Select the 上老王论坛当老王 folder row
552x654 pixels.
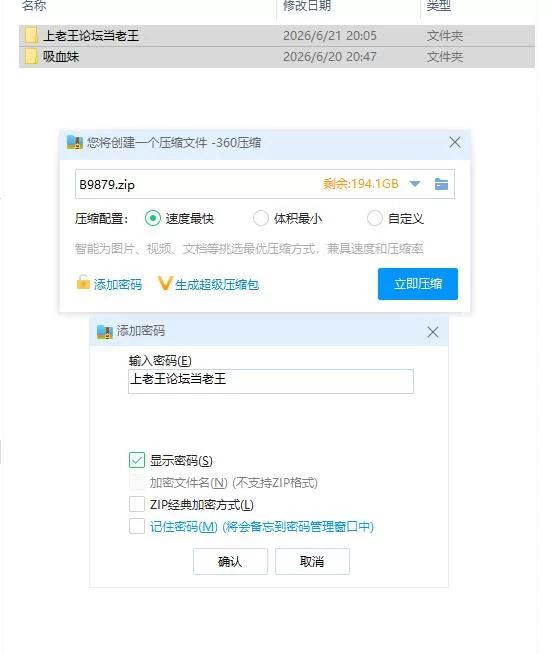277,36
